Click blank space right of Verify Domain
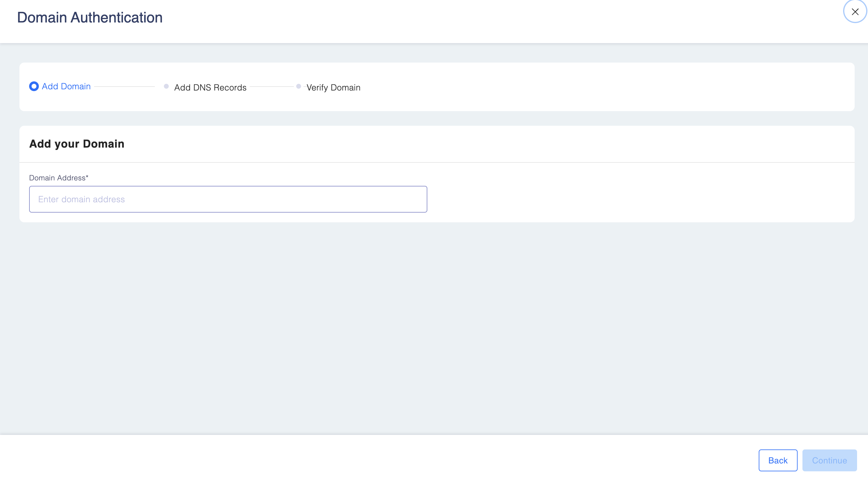Viewport: 868px width, 478px height. click(606, 87)
